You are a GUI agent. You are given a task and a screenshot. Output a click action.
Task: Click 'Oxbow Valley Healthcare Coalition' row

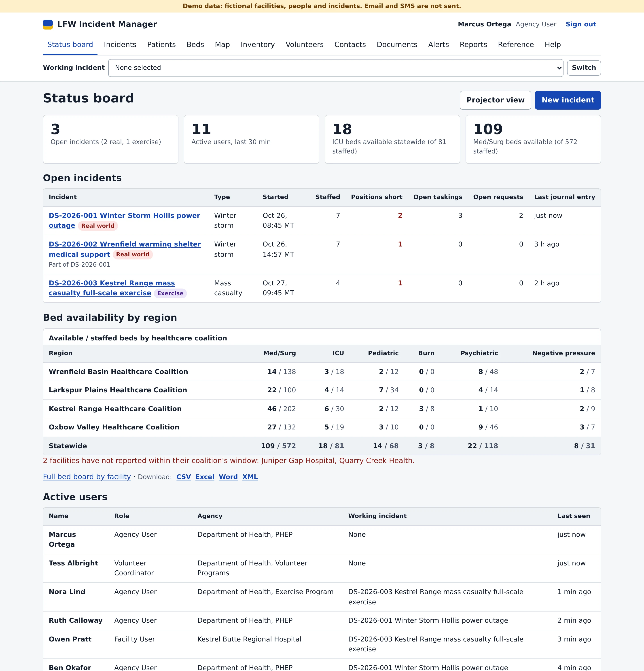(x=322, y=427)
